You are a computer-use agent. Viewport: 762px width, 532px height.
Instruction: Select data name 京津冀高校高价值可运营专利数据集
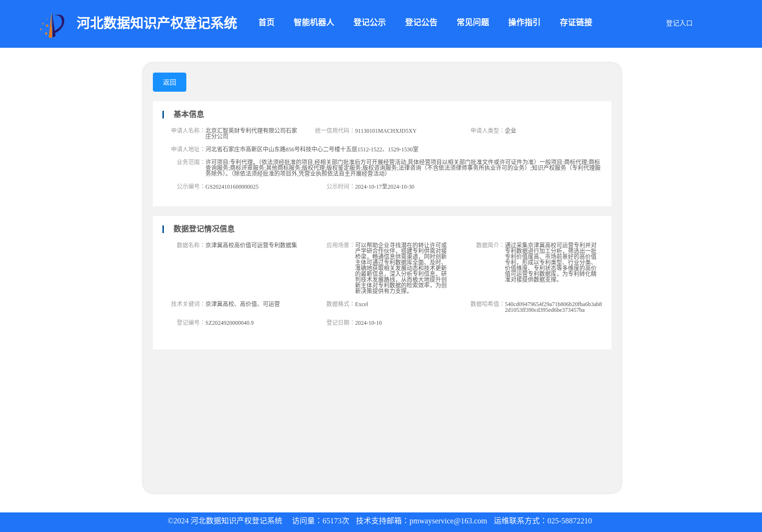[251, 245]
